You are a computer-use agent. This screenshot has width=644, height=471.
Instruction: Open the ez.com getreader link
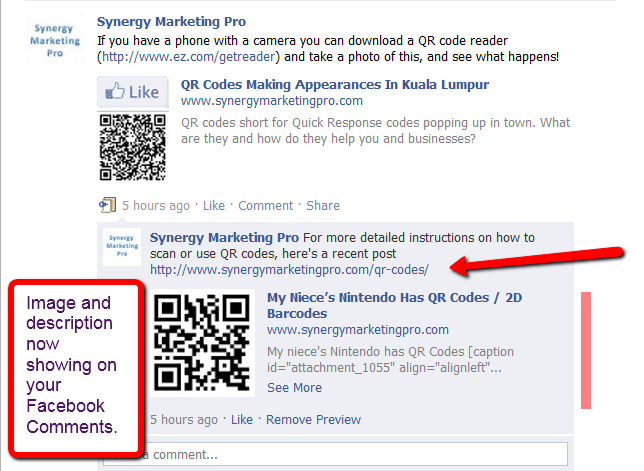(189, 57)
